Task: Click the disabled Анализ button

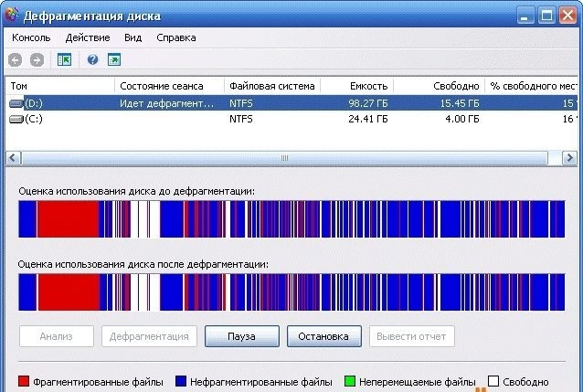Action: pyautogui.click(x=56, y=336)
